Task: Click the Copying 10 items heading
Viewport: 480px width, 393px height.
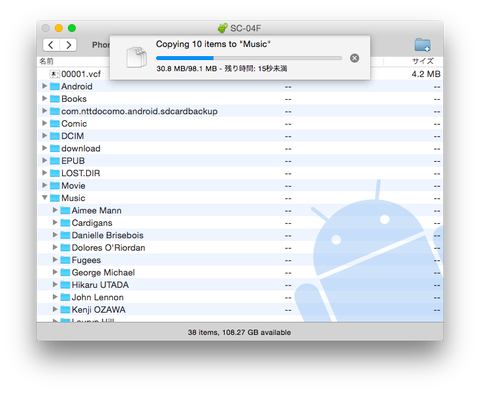Action: coord(213,44)
